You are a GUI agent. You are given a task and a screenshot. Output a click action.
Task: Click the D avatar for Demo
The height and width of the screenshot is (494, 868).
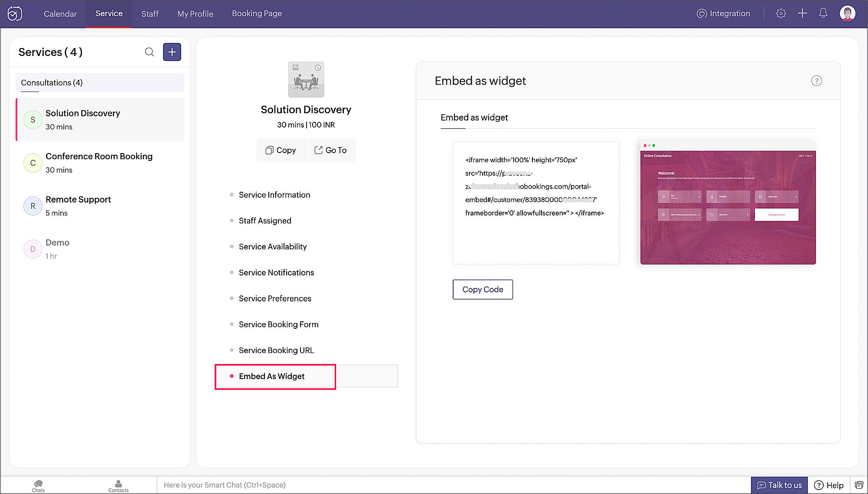click(x=33, y=249)
